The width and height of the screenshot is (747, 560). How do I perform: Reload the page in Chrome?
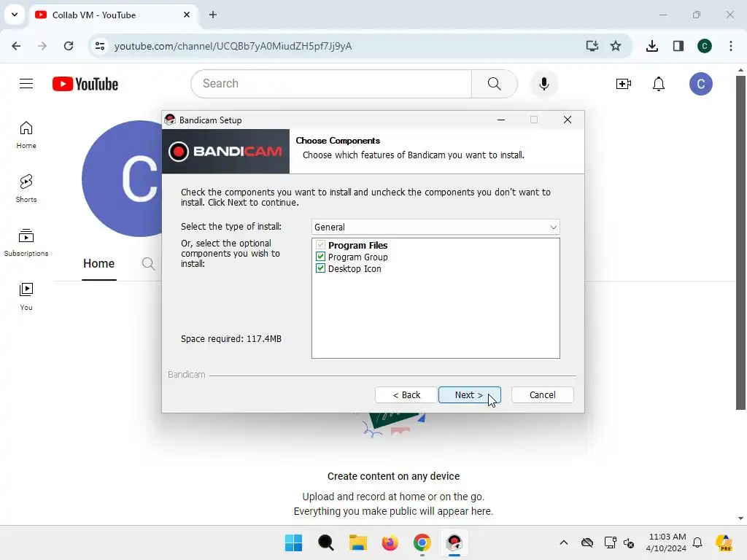click(x=69, y=46)
